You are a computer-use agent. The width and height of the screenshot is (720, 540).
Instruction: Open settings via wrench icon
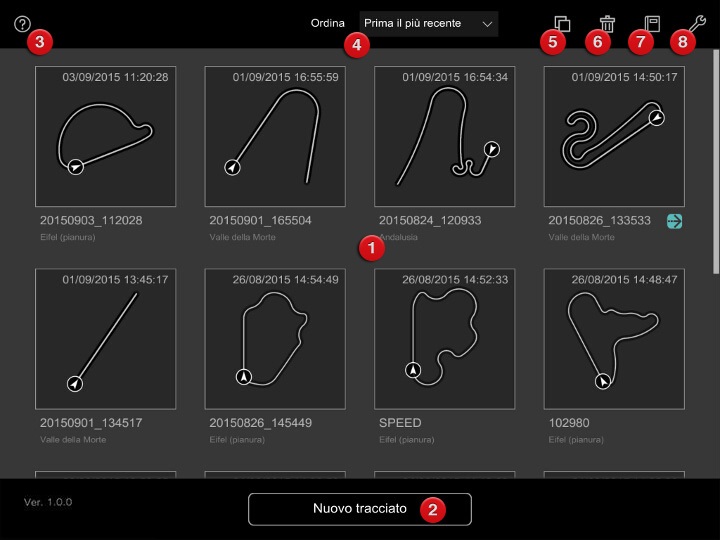[697, 22]
